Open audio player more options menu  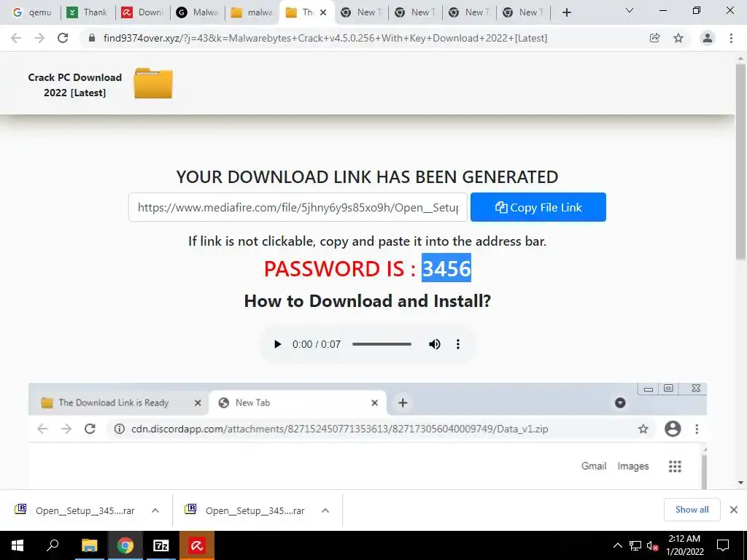click(458, 344)
